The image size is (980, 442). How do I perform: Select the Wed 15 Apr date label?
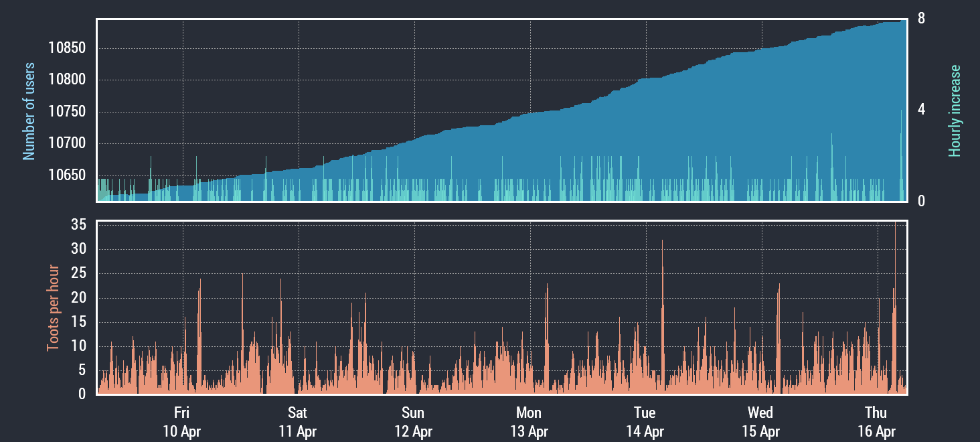[x=760, y=422]
